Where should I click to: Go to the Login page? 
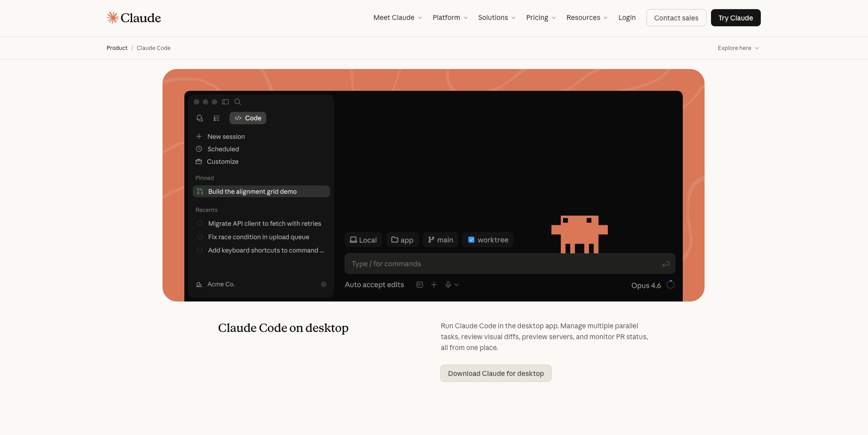627,18
